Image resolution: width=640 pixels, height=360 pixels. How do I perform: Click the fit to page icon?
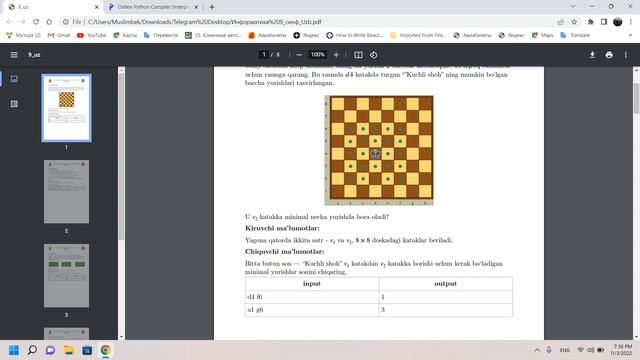tap(358, 55)
